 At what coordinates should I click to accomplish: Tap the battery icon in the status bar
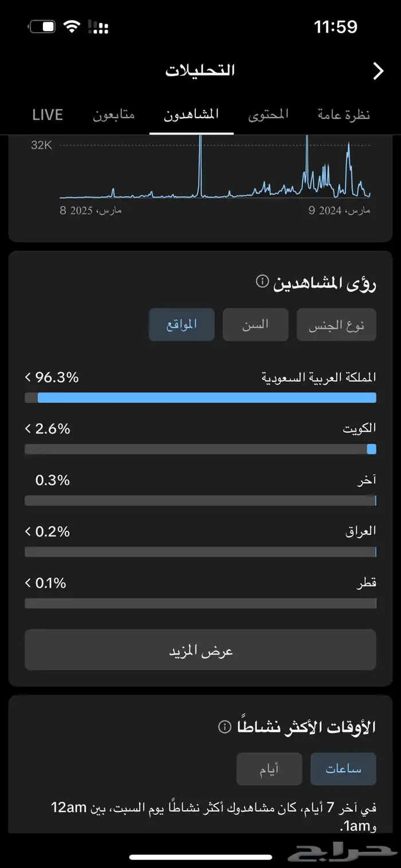(x=42, y=26)
